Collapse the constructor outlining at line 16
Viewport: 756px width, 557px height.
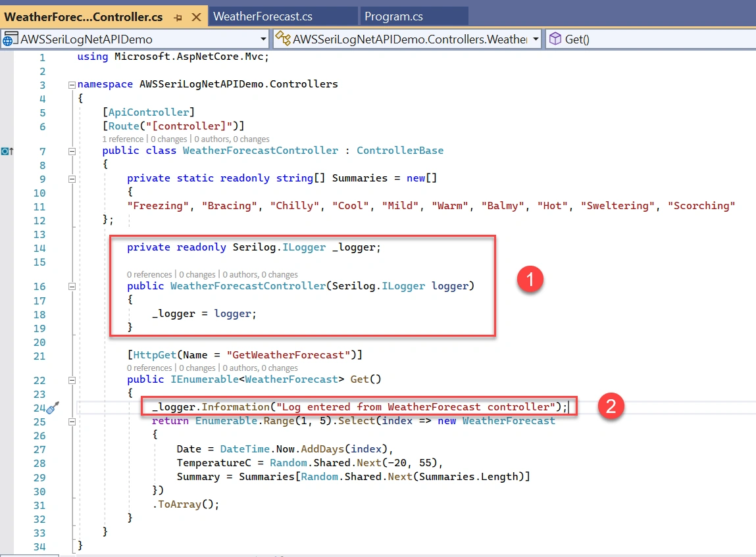pos(72,287)
